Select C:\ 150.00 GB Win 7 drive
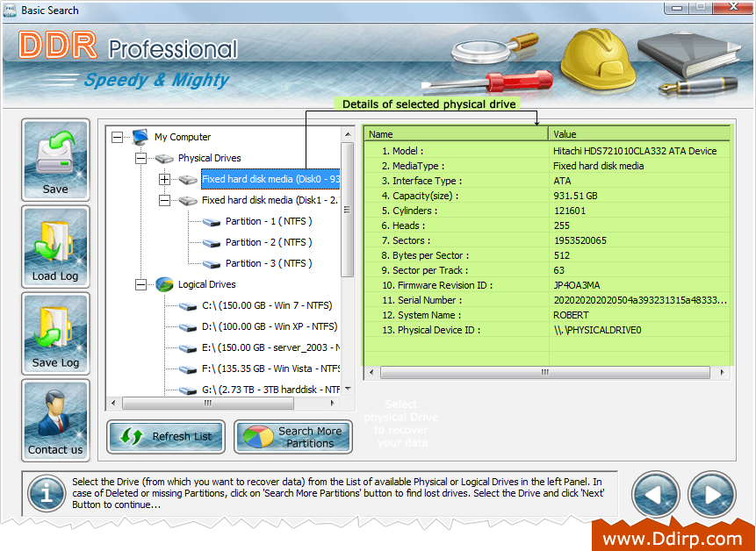The width and height of the screenshot is (756, 551). click(x=267, y=305)
